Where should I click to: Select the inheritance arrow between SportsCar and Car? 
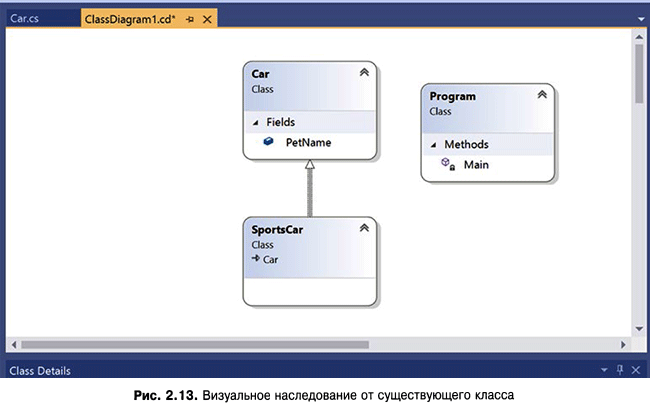click(x=310, y=190)
